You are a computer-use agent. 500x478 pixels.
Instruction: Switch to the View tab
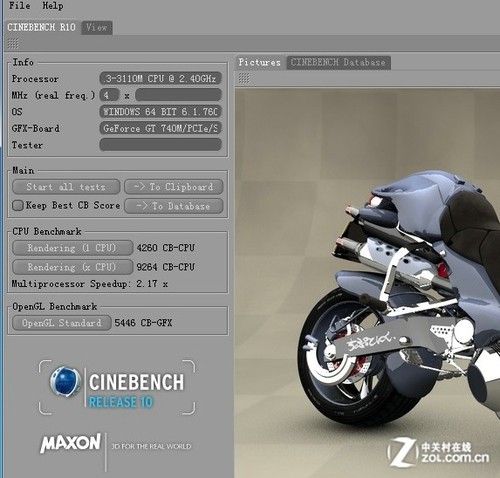click(97, 28)
